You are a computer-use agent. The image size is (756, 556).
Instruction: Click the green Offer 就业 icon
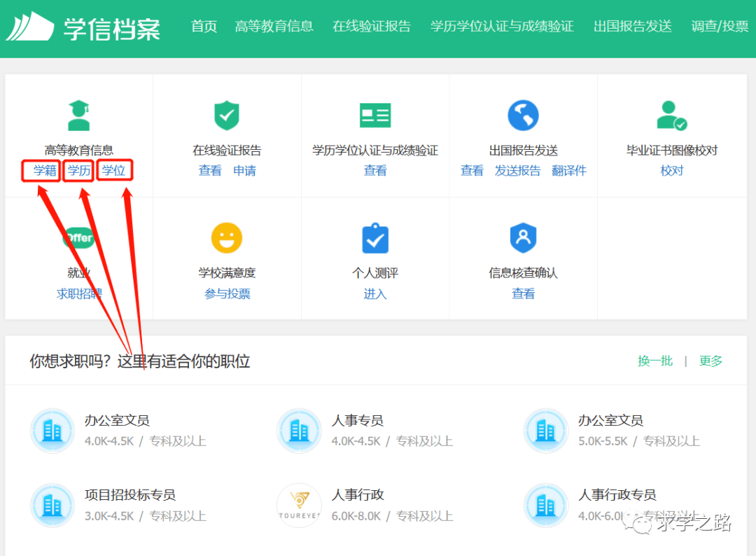click(78, 237)
